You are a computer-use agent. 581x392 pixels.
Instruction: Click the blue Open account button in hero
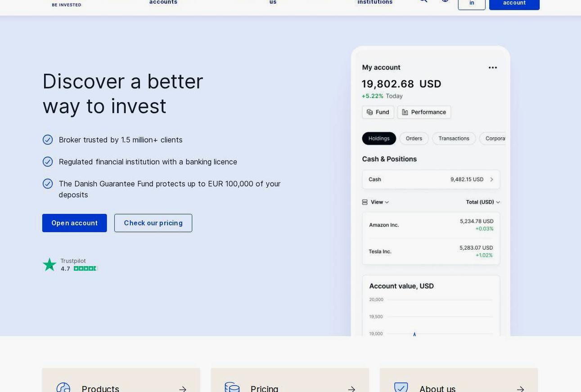(75, 223)
